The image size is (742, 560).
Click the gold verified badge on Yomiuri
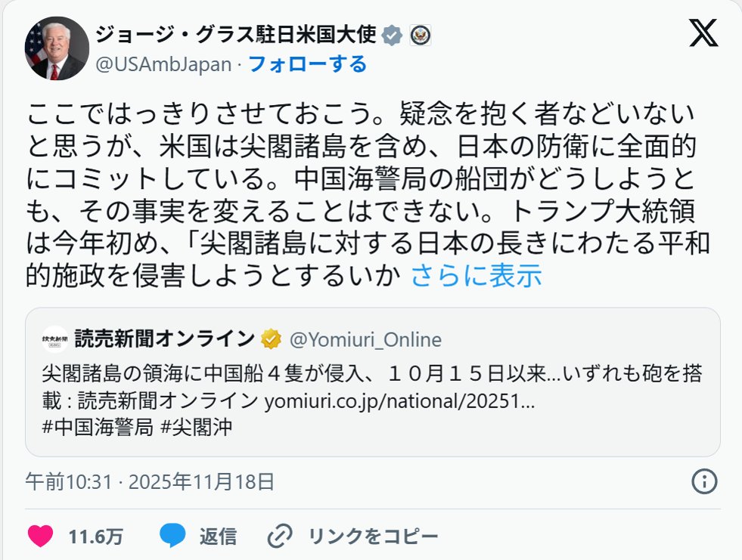click(x=272, y=339)
